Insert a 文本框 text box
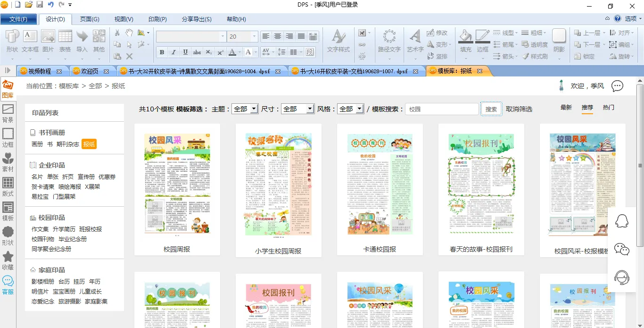 point(30,41)
